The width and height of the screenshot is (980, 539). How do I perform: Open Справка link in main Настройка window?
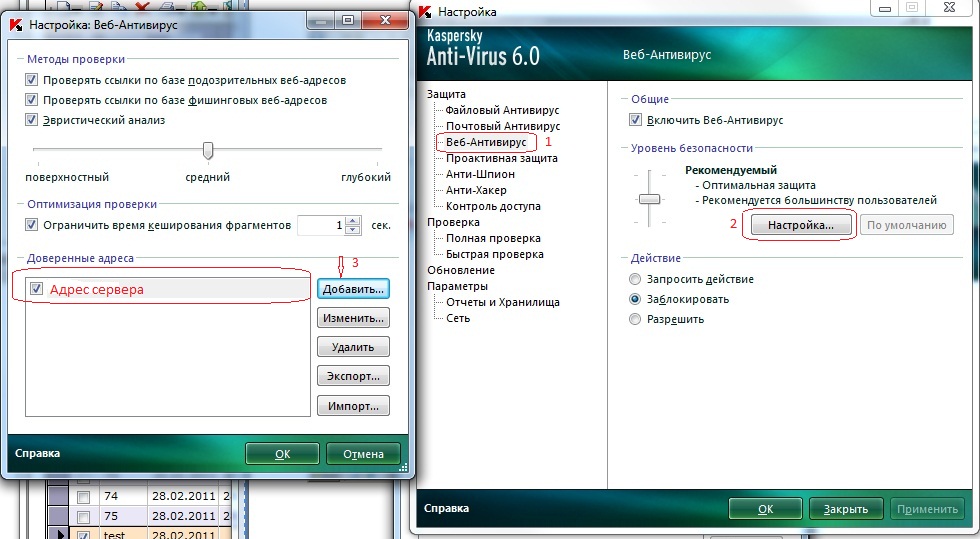pyautogui.click(x=446, y=508)
